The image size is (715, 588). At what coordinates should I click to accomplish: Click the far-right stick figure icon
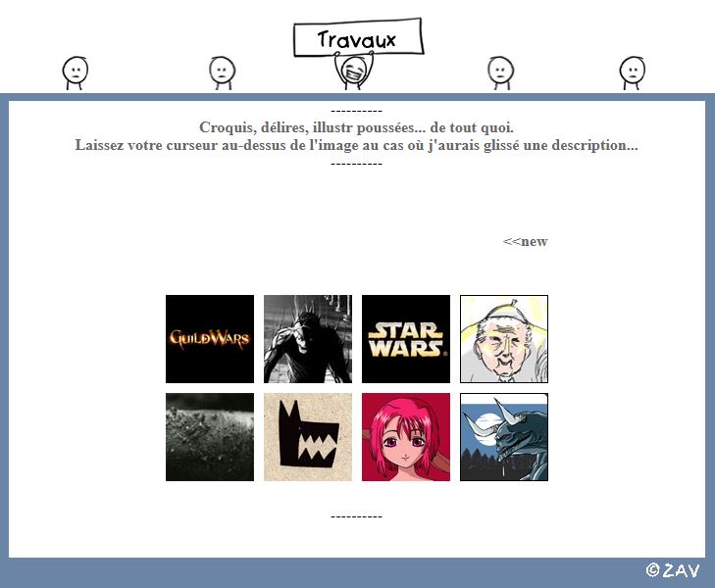[633, 73]
